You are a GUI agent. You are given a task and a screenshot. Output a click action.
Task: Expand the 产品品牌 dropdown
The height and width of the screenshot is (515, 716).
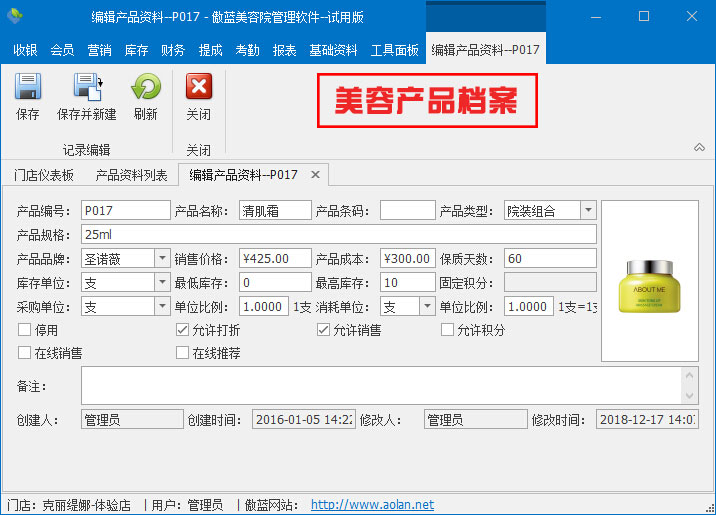click(162, 258)
